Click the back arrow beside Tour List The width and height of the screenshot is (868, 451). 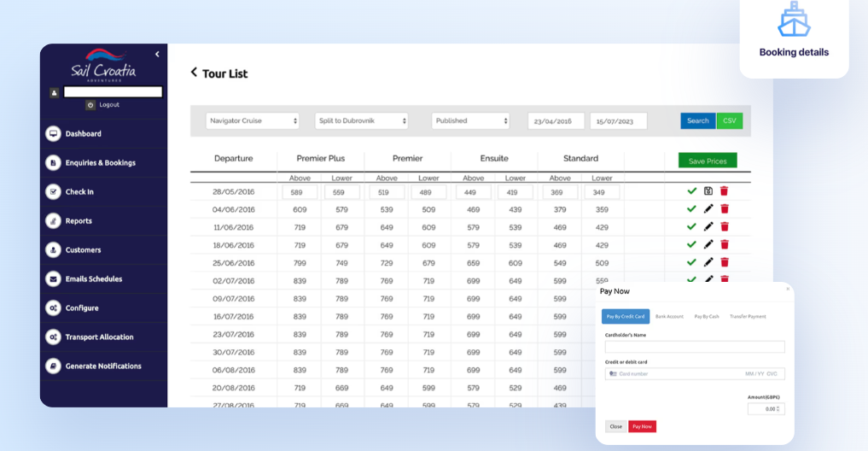point(194,73)
